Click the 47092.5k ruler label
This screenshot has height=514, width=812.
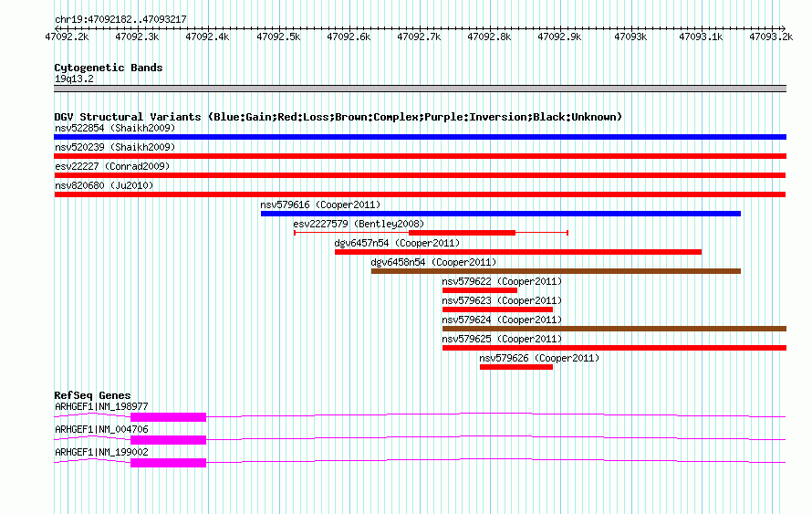tap(278, 37)
